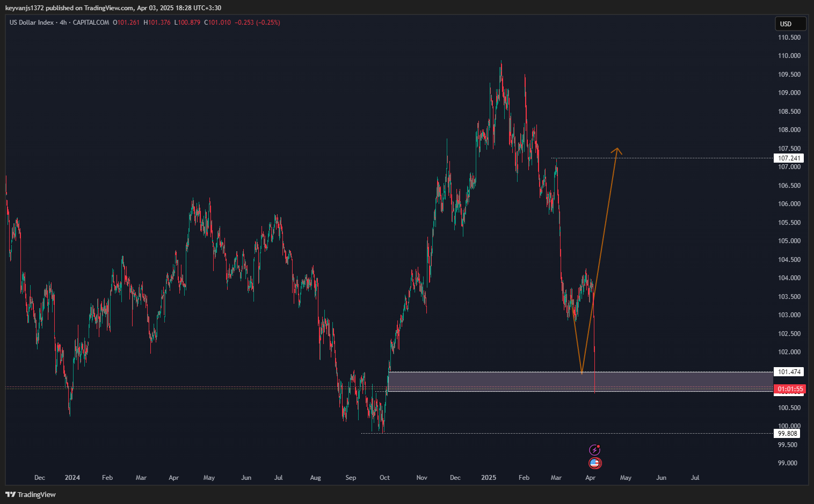Click the 106.000 price scale value
The height and width of the screenshot is (504, 814).
point(789,204)
